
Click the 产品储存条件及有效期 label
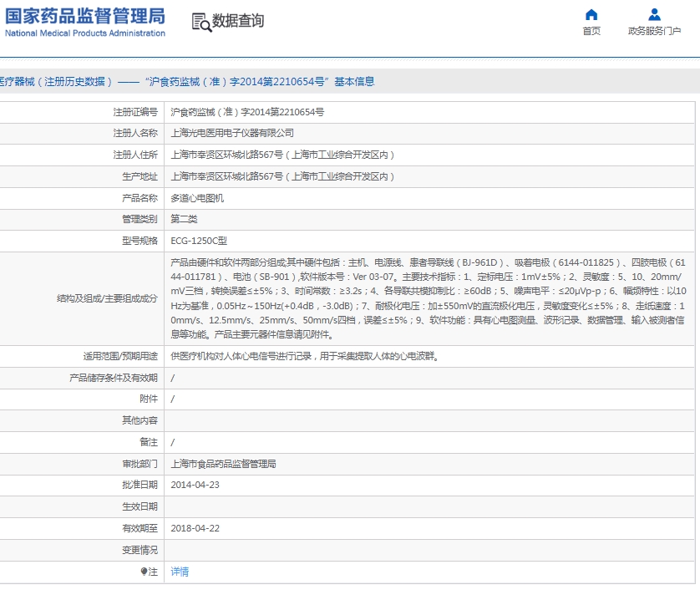[x=114, y=378]
